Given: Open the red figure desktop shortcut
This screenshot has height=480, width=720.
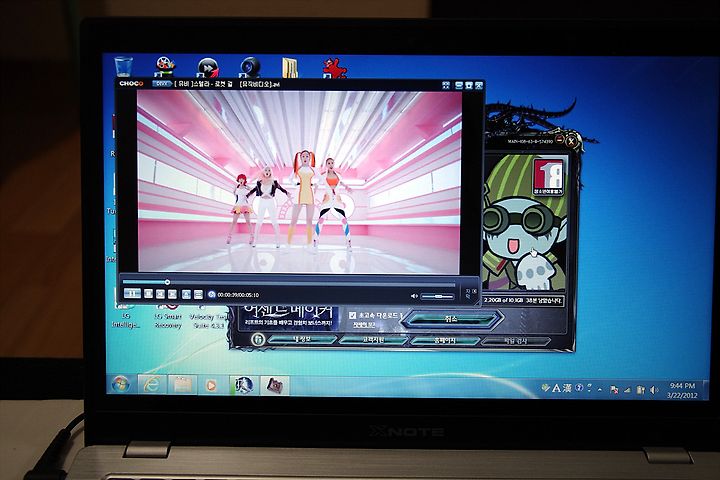Looking at the screenshot, I should 335,68.
